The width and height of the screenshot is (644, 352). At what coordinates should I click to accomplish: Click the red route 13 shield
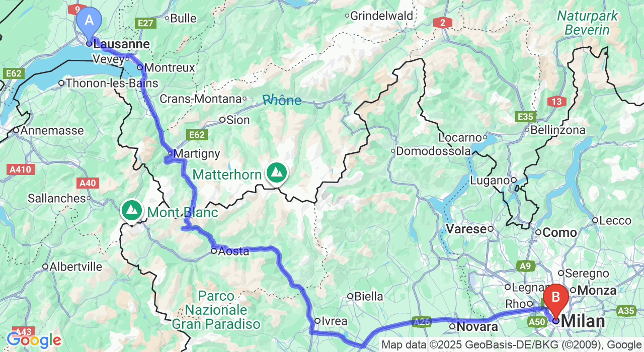[557, 102]
